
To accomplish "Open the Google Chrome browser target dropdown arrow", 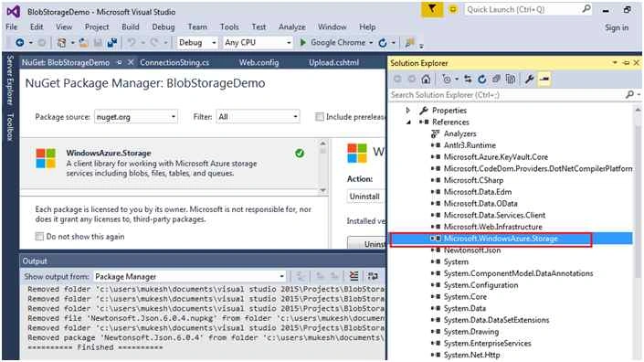I will [371, 42].
